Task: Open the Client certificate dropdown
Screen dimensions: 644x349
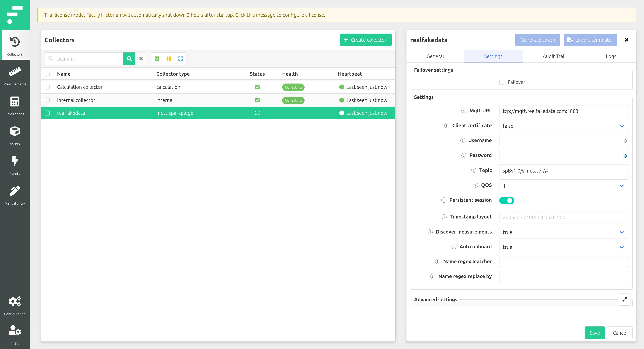Action: coord(564,126)
